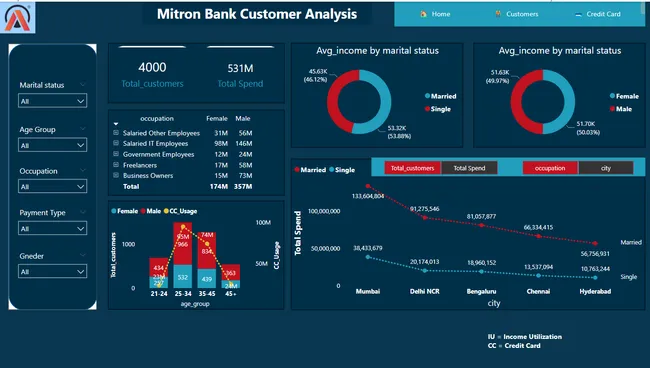Click the 133,604,804 Mumbai Married data point

click(x=368, y=186)
